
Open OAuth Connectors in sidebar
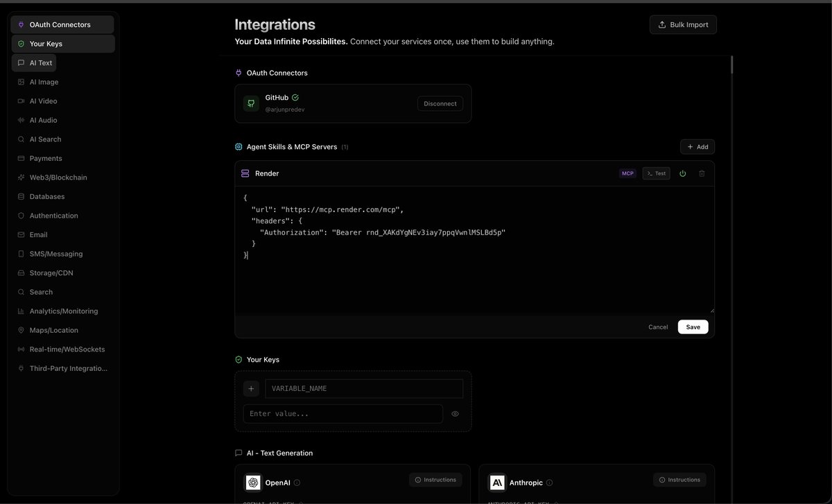click(62, 25)
